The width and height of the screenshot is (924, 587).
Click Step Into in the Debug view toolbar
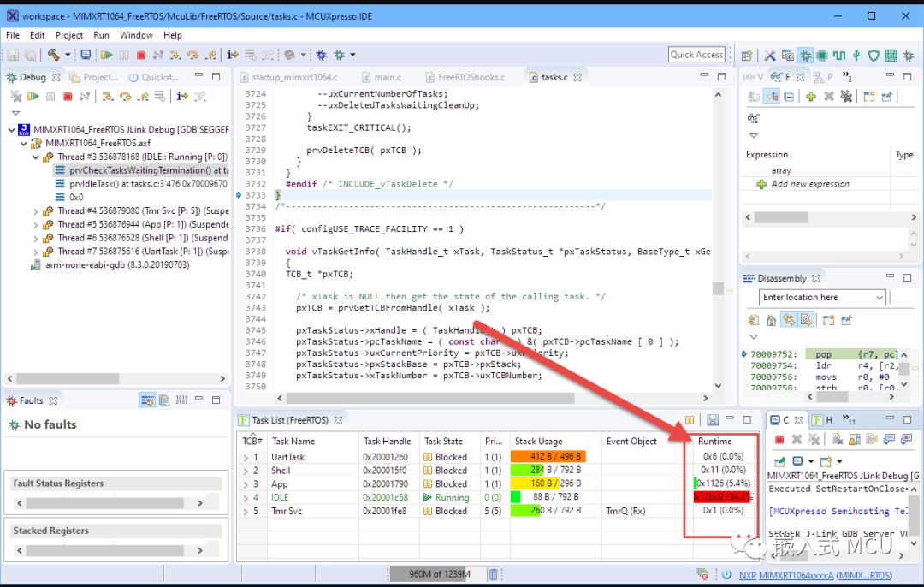coord(107,96)
